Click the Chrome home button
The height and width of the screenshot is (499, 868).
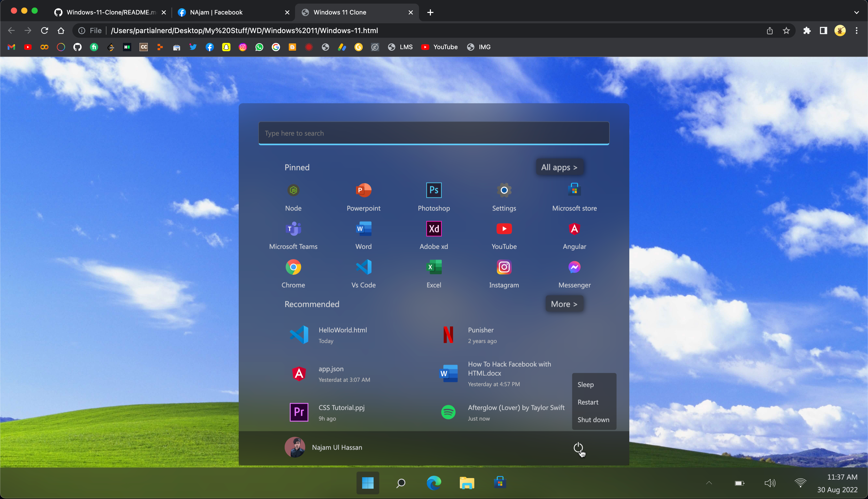coord(61,31)
